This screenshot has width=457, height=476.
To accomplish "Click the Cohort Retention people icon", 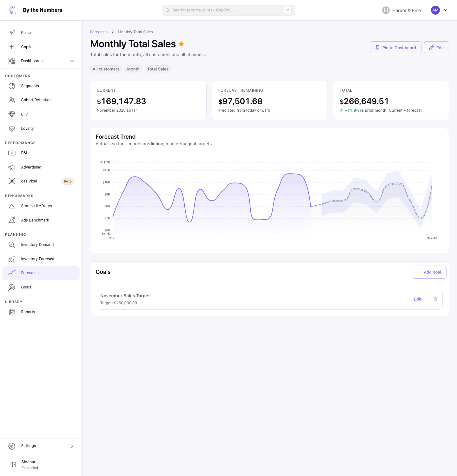I will pyautogui.click(x=12, y=100).
